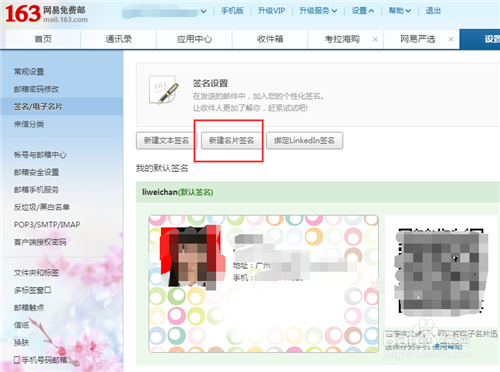Viewport: 500px width, 372px height.
Task: Close the 考拉海购 tab
Action: 375,39
